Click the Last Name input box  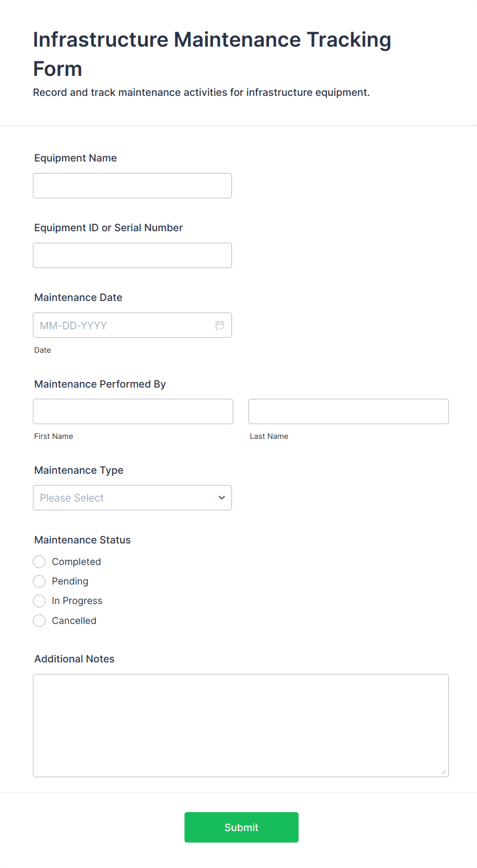click(x=348, y=411)
